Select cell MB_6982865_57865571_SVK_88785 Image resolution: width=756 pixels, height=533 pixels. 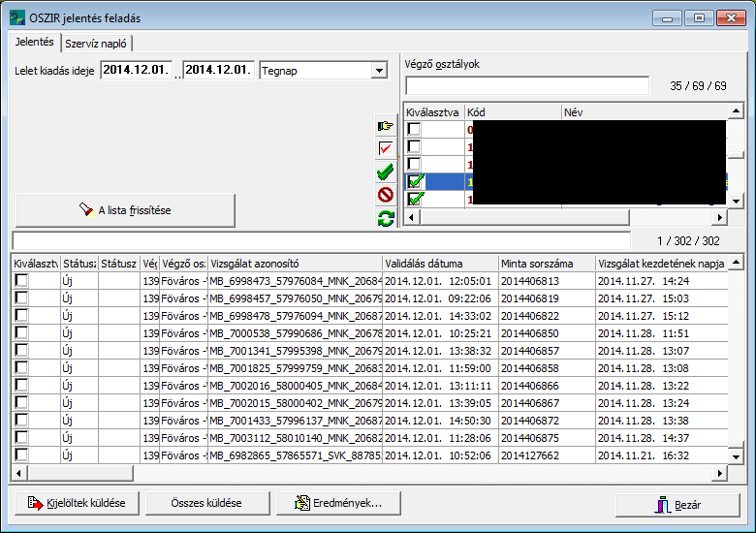coord(295,455)
